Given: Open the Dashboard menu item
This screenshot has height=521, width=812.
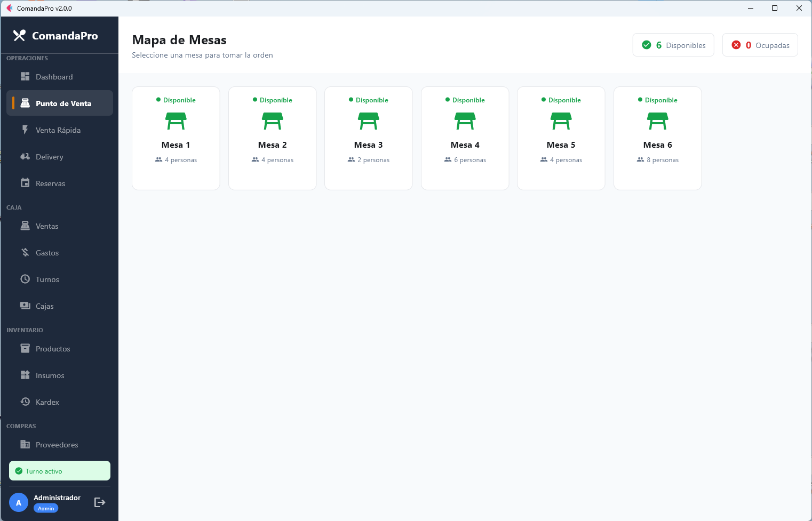Looking at the screenshot, I should 60,76.
